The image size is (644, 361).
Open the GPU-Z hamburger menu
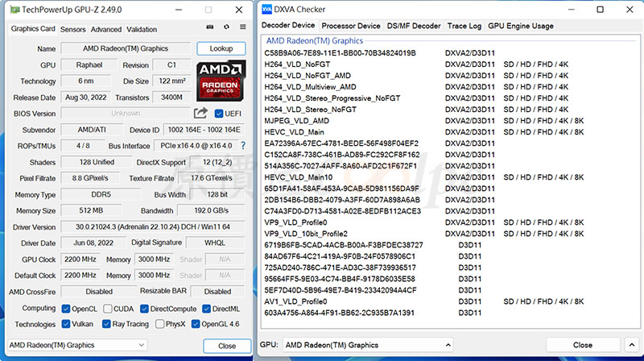pos(243,27)
